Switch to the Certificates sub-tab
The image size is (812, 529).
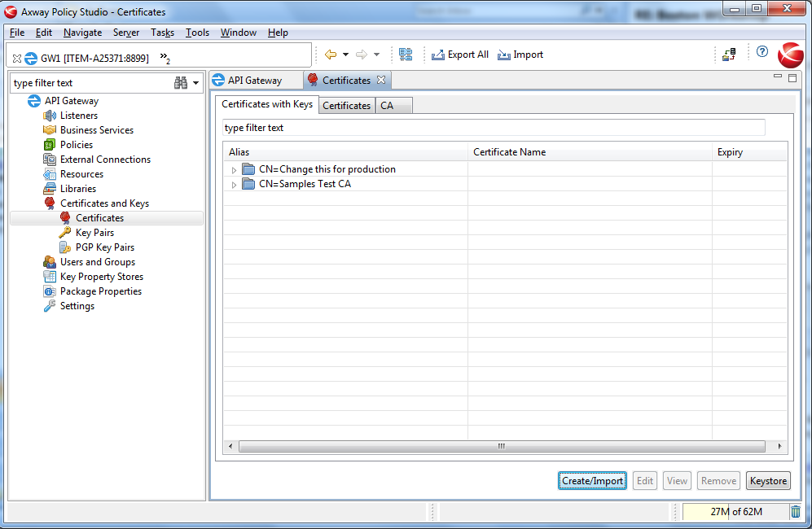tap(346, 106)
